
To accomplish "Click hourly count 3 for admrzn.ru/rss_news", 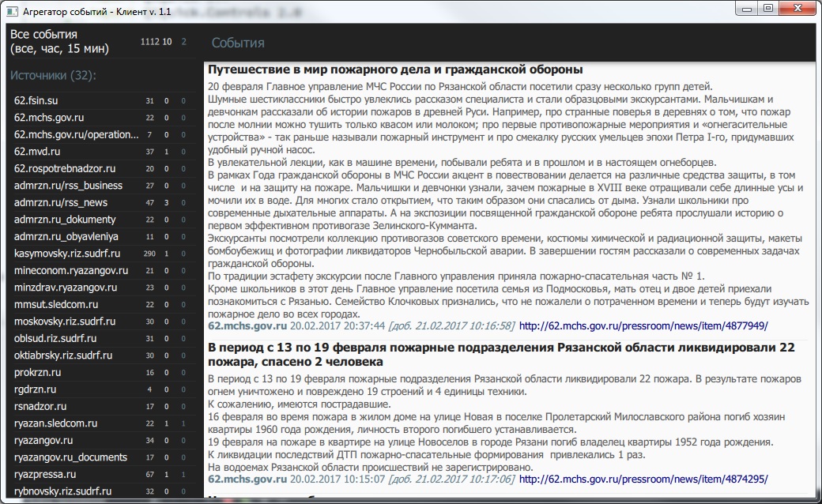I will 167,203.
